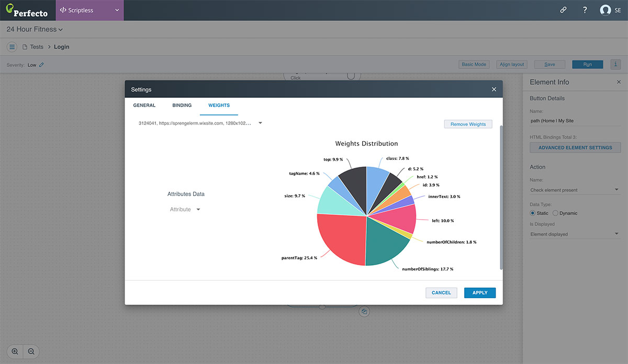This screenshot has width=628, height=364.
Task: Switch to the GENERAL tab
Action: [x=144, y=105]
